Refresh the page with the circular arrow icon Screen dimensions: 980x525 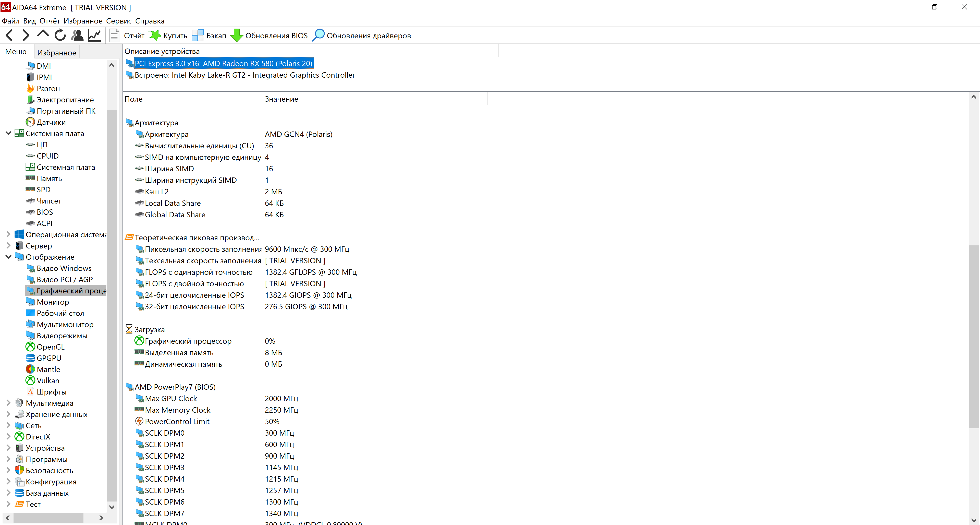pos(60,35)
